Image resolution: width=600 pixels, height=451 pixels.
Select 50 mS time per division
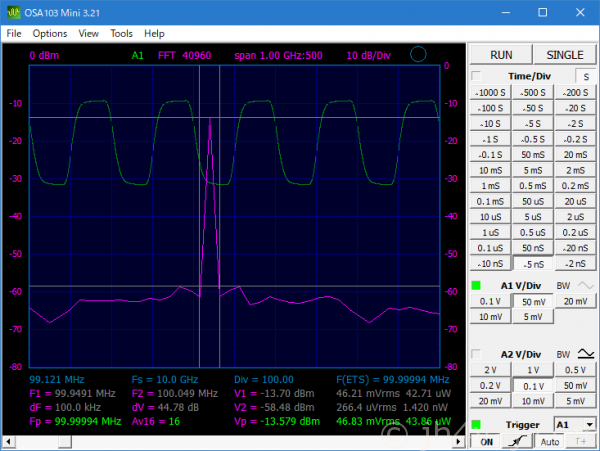tap(533, 155)
